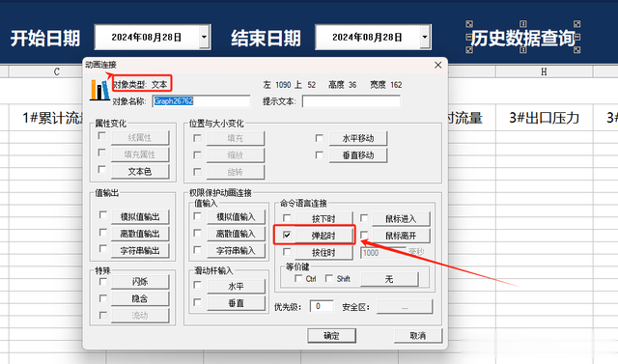Open the 按住时 command button
Screen dimensions: 618x364
click(323, 253)
